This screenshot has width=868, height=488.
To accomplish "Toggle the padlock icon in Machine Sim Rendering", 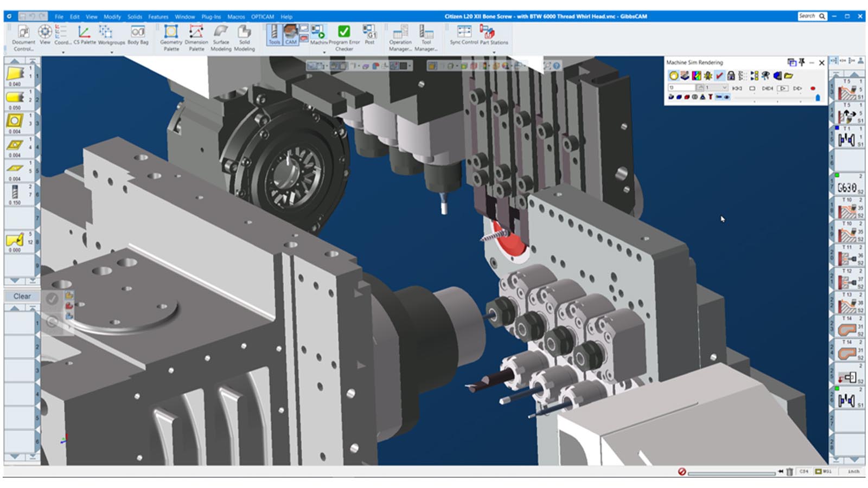I will tap(731, 75).
